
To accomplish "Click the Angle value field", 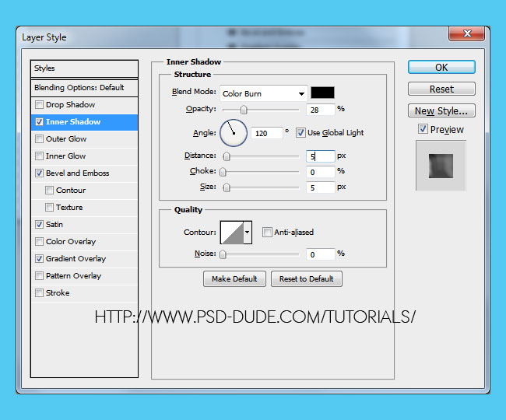I will tap(266, 133).
